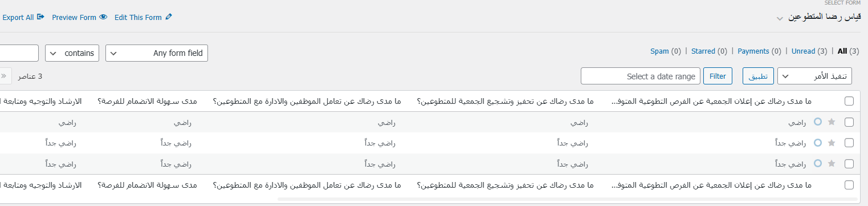The image size is (868, 206).
Task: Star the second entry row
Action: click(x=831, y=143)
